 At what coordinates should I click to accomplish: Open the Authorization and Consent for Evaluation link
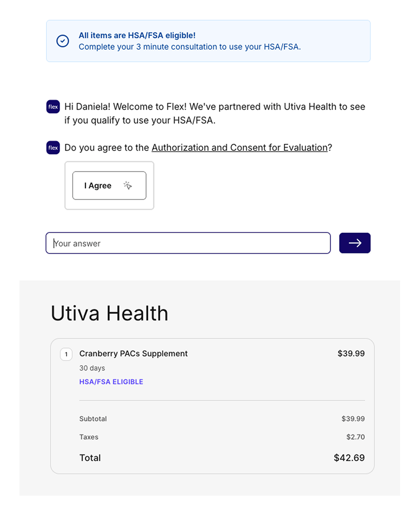click(239, 148)
